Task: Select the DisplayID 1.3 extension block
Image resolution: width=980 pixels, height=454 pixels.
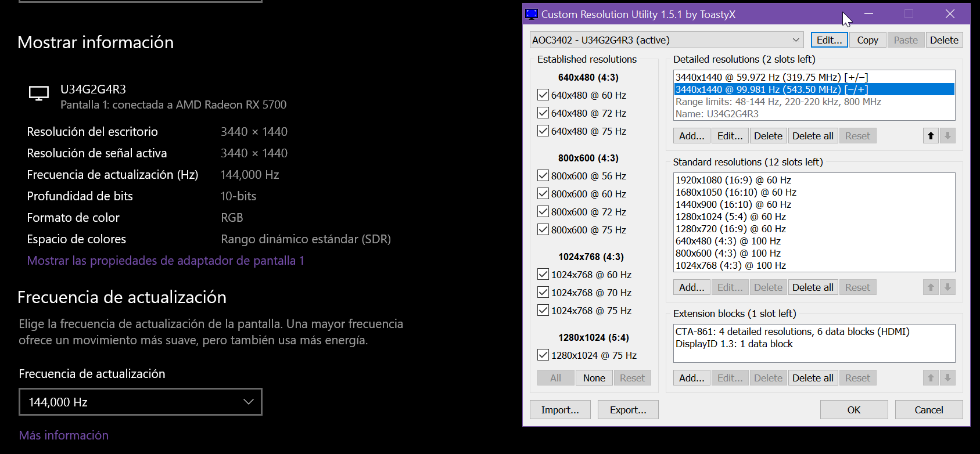Action: [734, 344]
